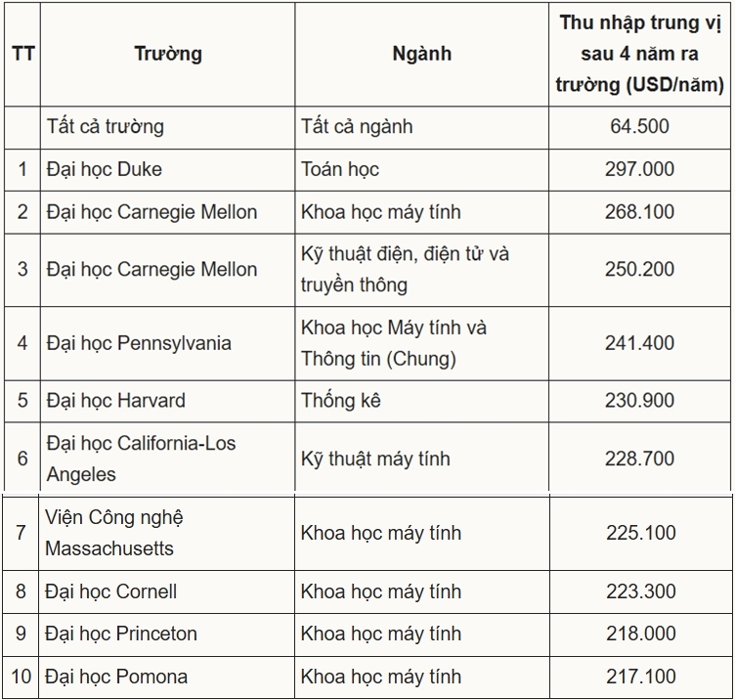Screen dimensions: 735x700
Task: Select the 'Toán học' major cell
Action: 422,170
